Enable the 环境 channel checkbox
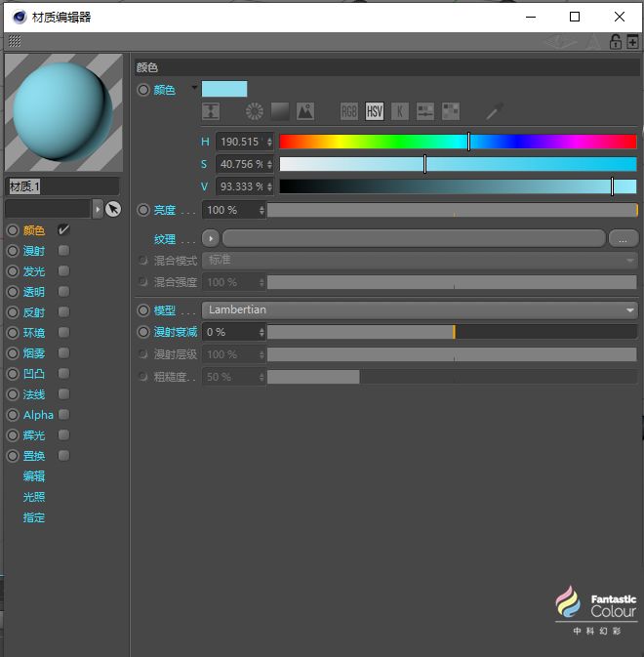The width and height of the screenshot is (644, 657). pyautogui.click(x=63, y=332)
